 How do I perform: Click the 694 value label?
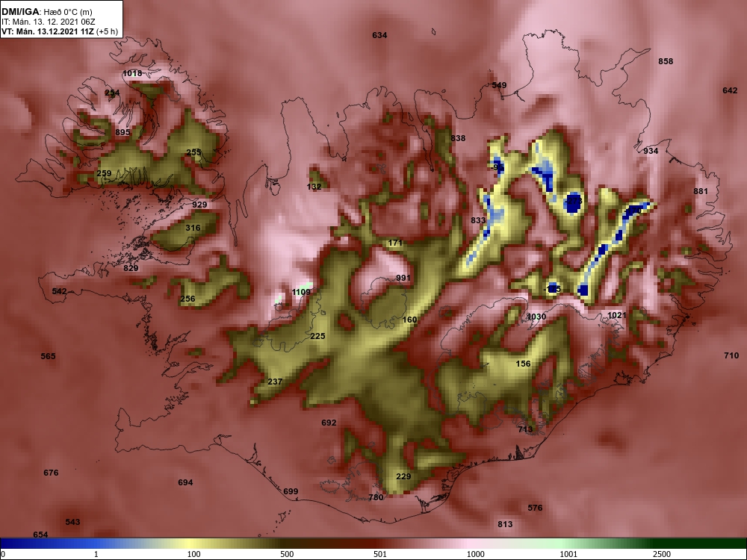point(185,482)
